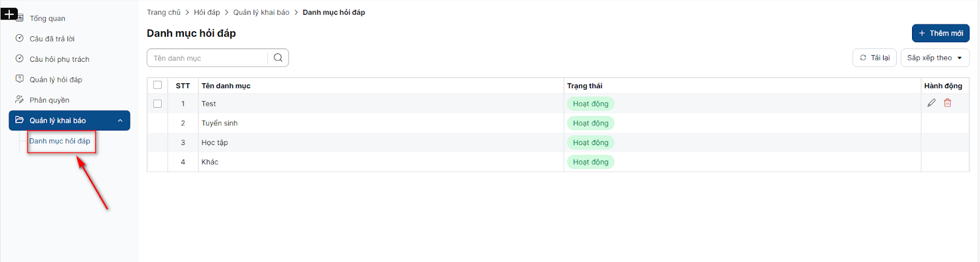Click the Tổng quan sidebar icon
Image resolution: width=980 pixels, height=262 pixels.
[20, 18]
